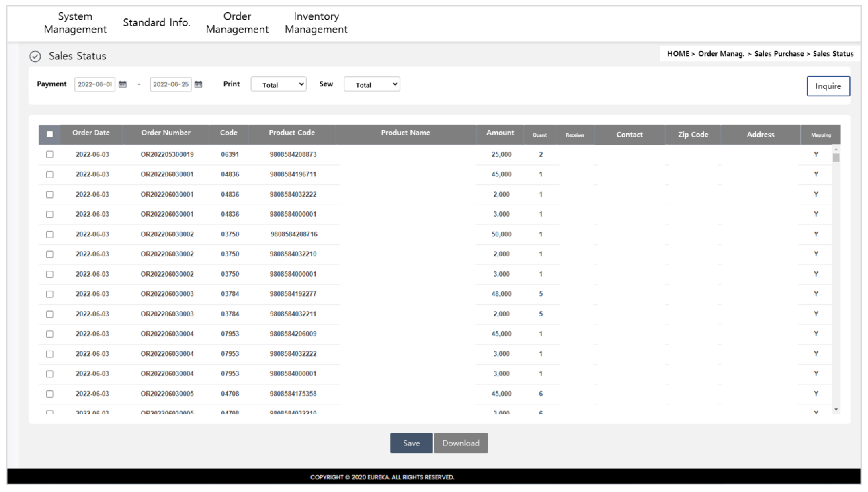
Task: Toggle the select-all checkbox in table header
Action: (x=50, y=134)
